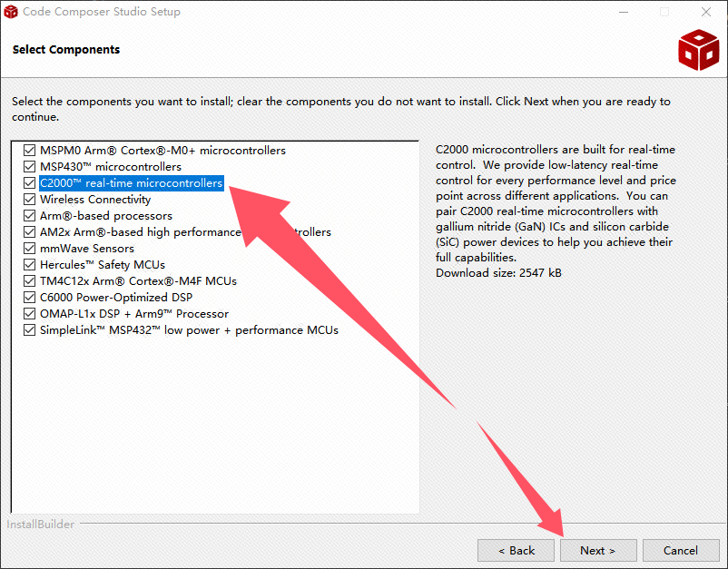Click the Next button to continue

coord(598,551)
